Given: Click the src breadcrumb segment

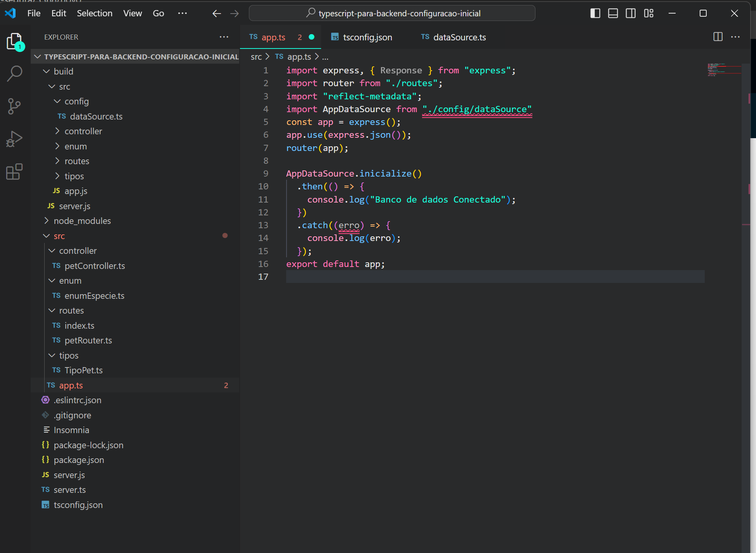Looking at the screenshot, I should pos(256,57).
